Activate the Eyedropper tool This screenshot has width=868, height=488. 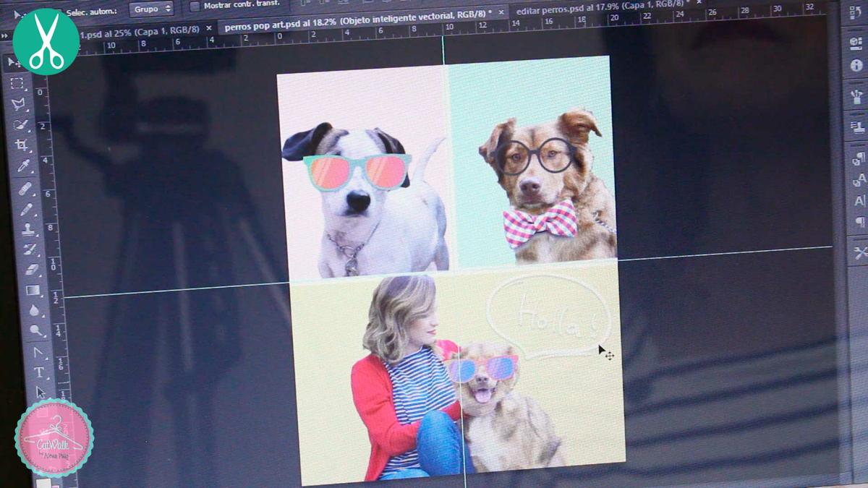click(23, 166)
